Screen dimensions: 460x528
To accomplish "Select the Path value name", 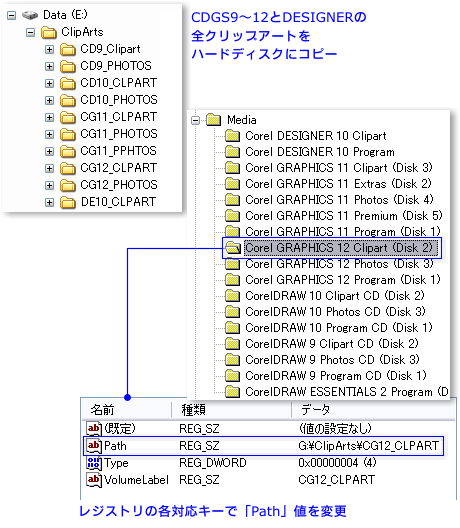I will [115, 446].
